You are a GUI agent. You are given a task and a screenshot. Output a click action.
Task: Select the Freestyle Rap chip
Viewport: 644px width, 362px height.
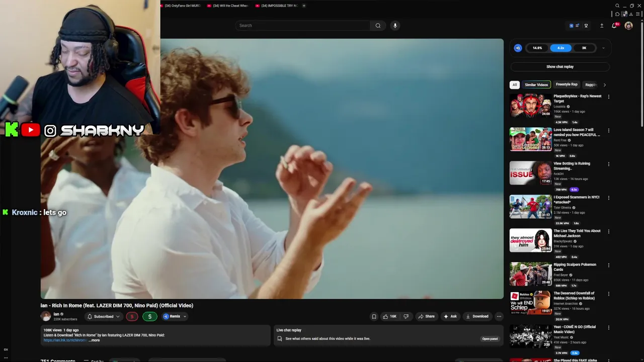tap(567, 84)
